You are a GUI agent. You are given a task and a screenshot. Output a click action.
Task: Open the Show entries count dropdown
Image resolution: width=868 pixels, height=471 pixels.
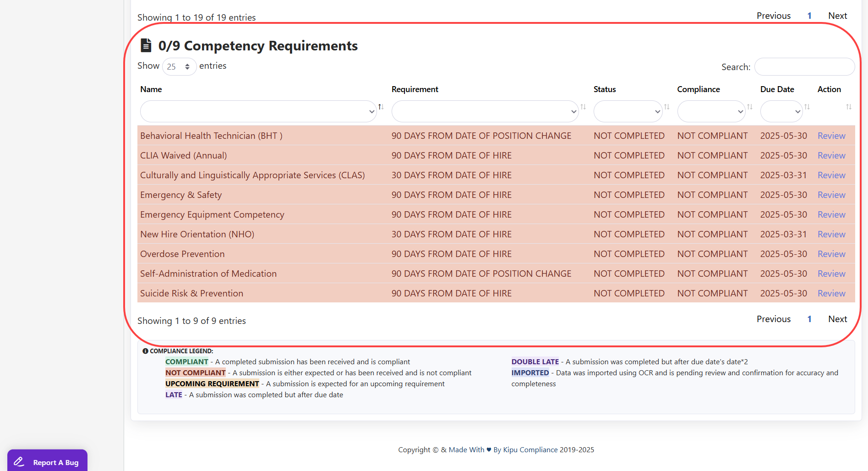pyautogui.click(x=179, y=67)
